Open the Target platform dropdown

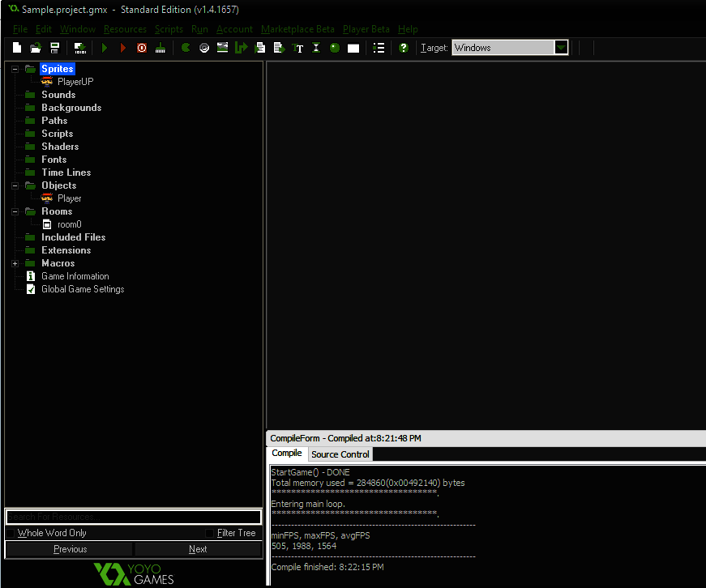561,47
